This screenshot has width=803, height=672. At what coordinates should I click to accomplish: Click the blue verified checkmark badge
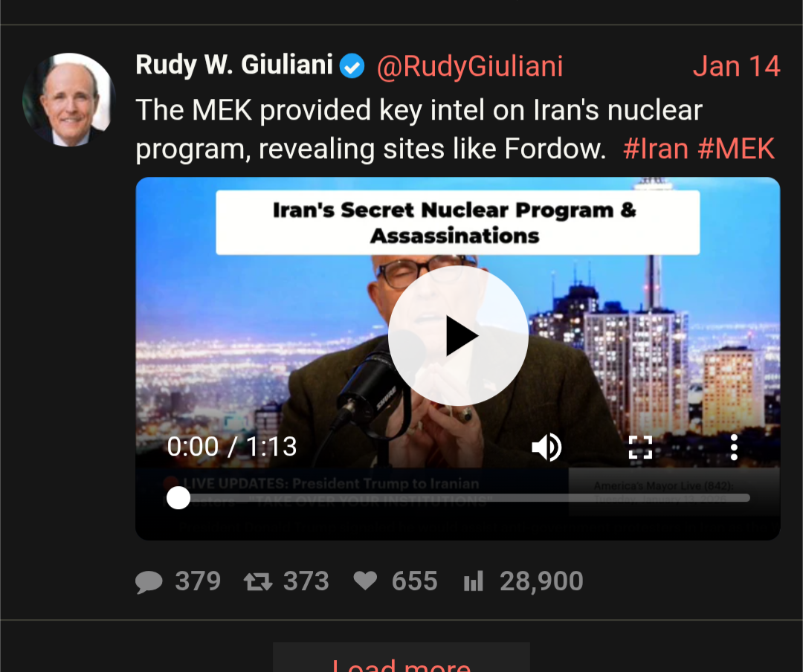tap(352, 66)
